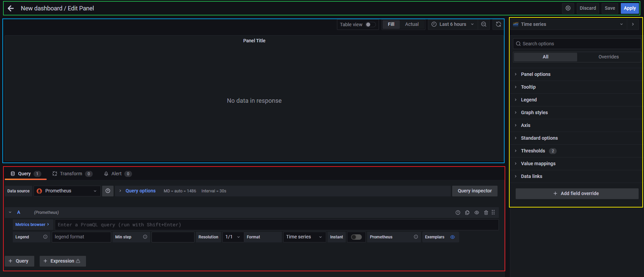Click the back arrow to leave Edit Panel
This screenshot has width=644, height=277.
coord(11,8)
